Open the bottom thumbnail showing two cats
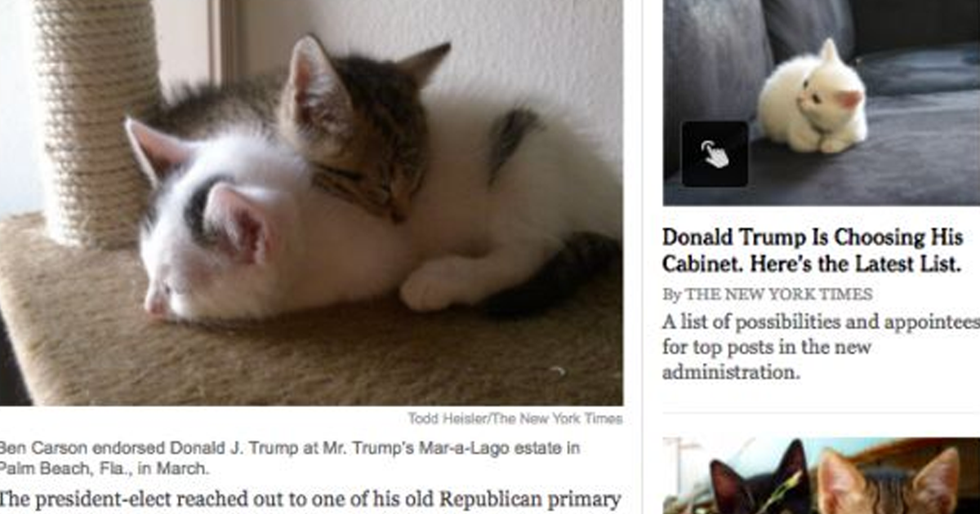The image size is (980, 514). point(822,476)
